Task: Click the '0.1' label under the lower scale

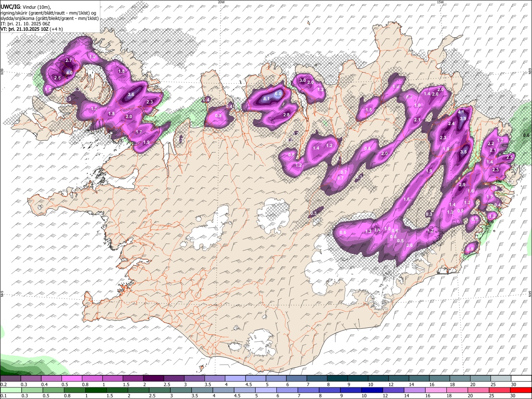Action: (3, 396)
